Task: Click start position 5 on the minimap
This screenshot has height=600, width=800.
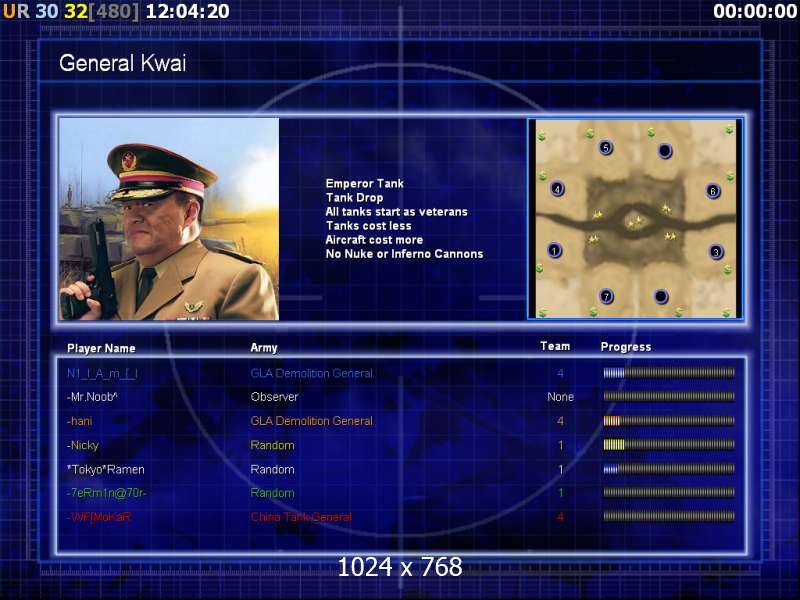Action: [606, 148]
